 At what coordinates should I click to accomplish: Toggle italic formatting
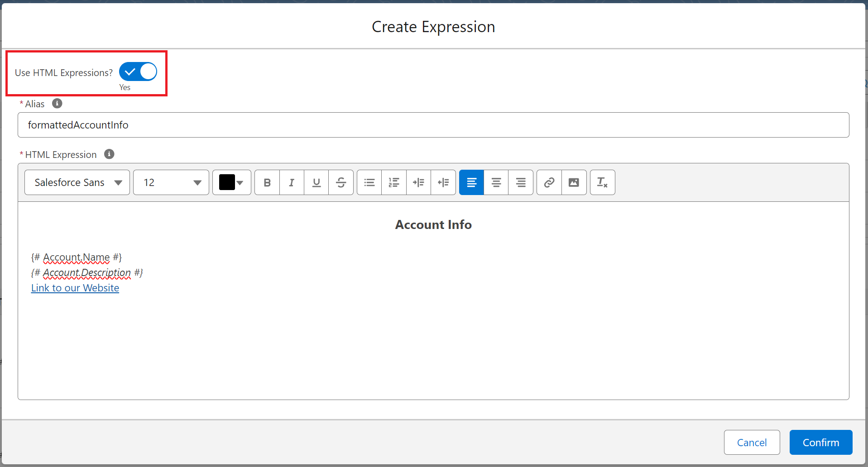pos(292,182)
